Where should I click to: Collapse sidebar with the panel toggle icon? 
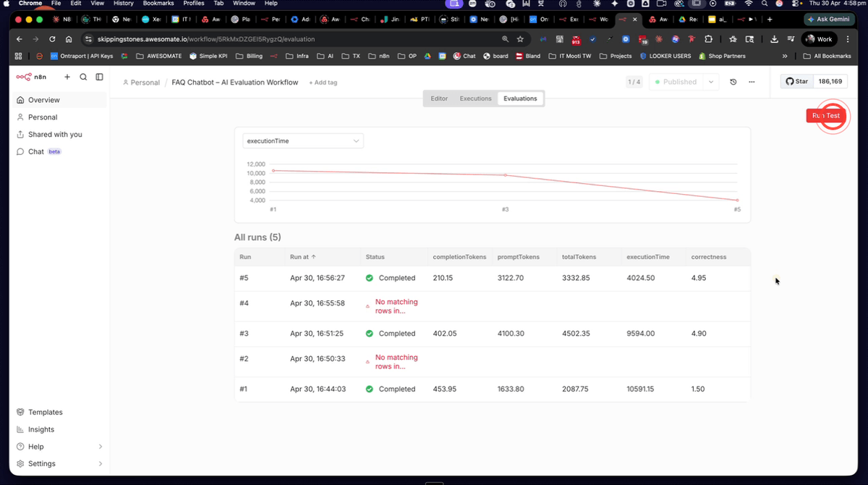click(x=99, y=77)
